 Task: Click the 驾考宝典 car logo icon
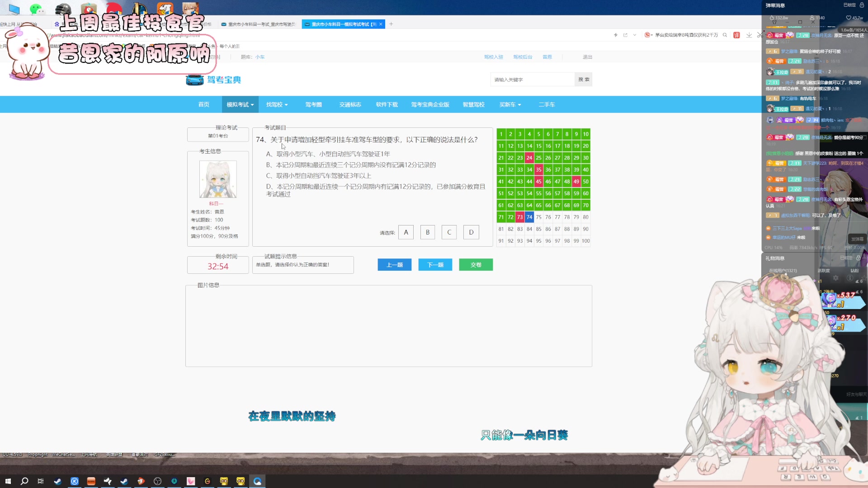[194, 79]
